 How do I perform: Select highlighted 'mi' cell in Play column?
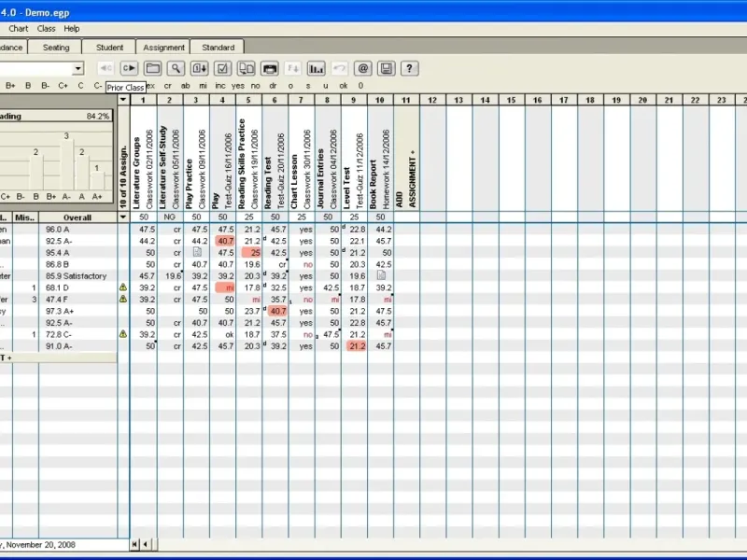(225, 287)
